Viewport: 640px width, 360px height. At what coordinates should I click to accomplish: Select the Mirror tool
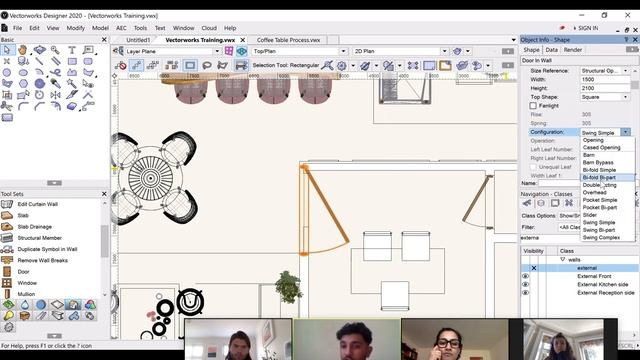pos(56,95)
